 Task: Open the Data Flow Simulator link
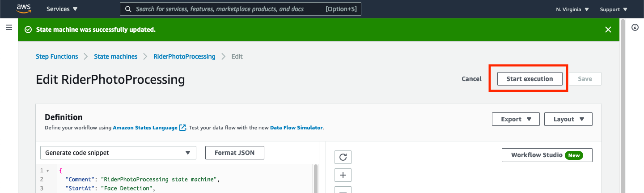(x=296, y=128)
